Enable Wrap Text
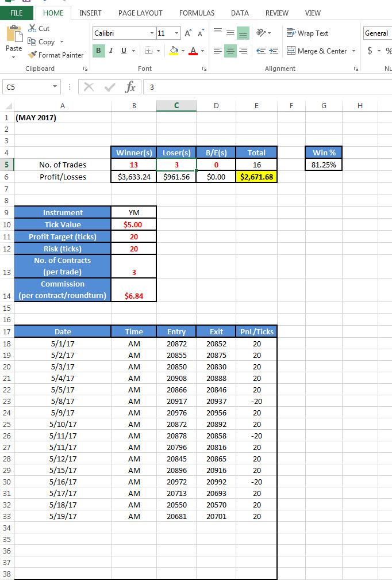Screen dimensions: 392x580 pos(308,33)
